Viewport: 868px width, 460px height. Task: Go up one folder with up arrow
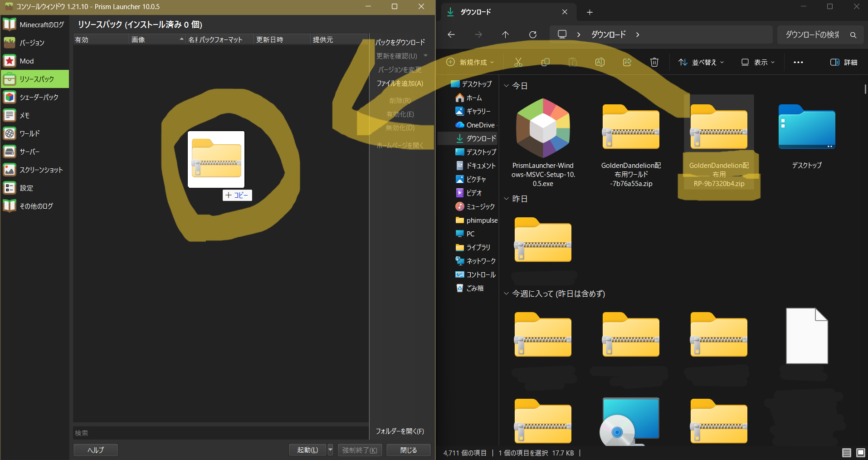(506, 34)
